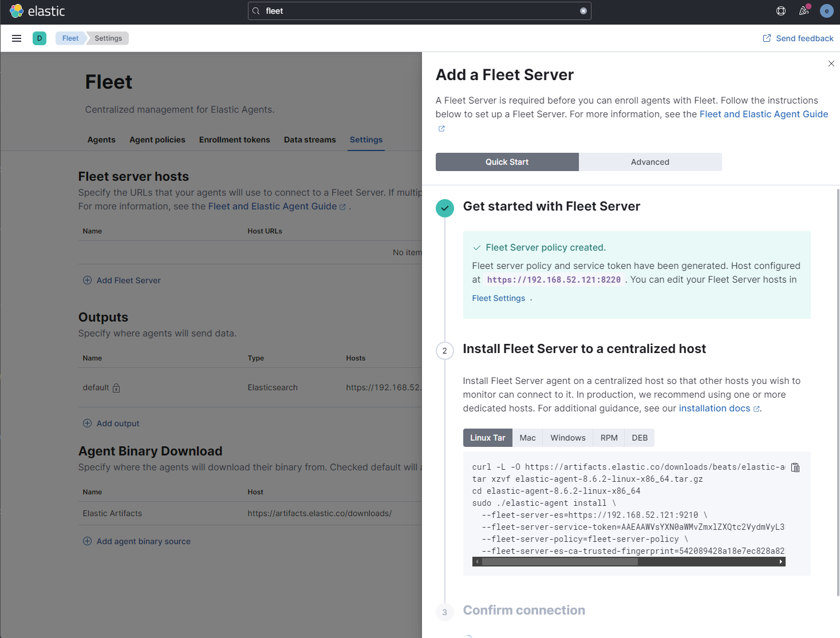Click the lock icon beside default output
This screenshot has width=840, height=638.
click(x=116, y=388)
